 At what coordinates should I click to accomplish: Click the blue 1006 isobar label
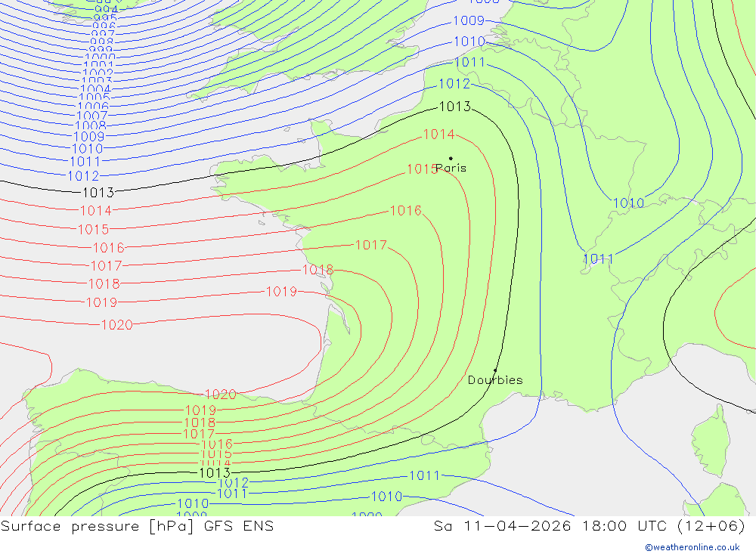94,106
